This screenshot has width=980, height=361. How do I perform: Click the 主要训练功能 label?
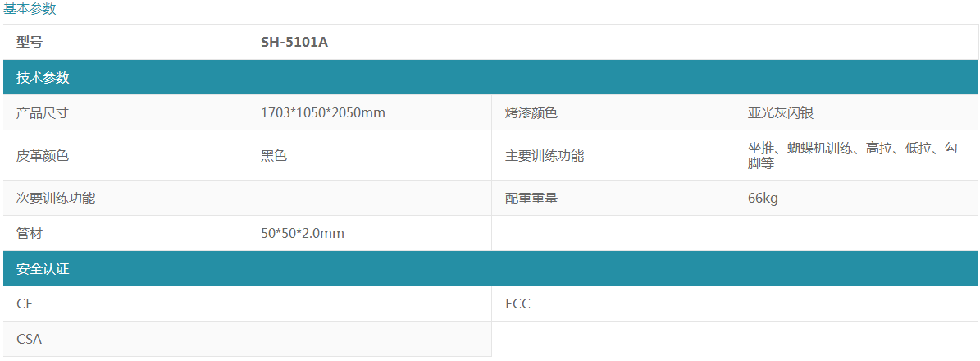(545, 155)
